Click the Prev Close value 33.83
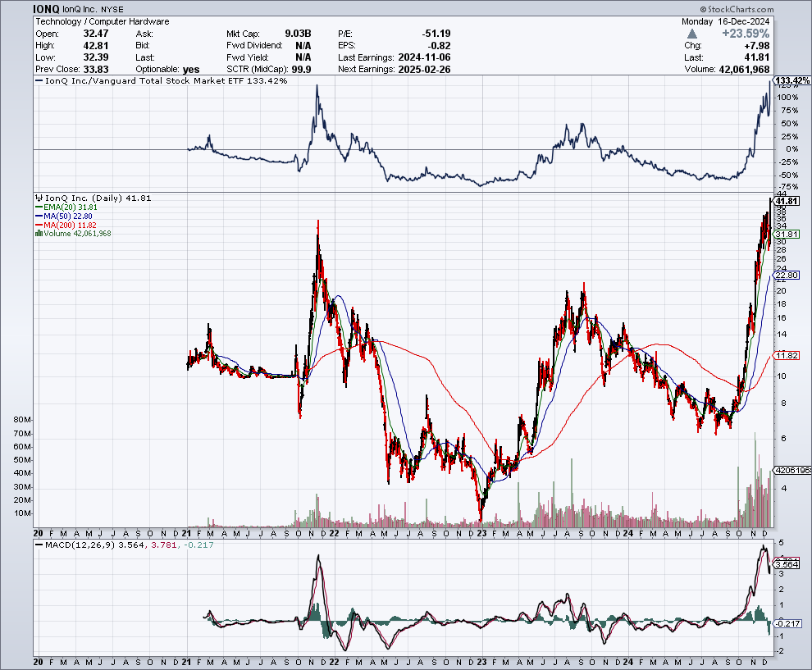 pos(96,70)
